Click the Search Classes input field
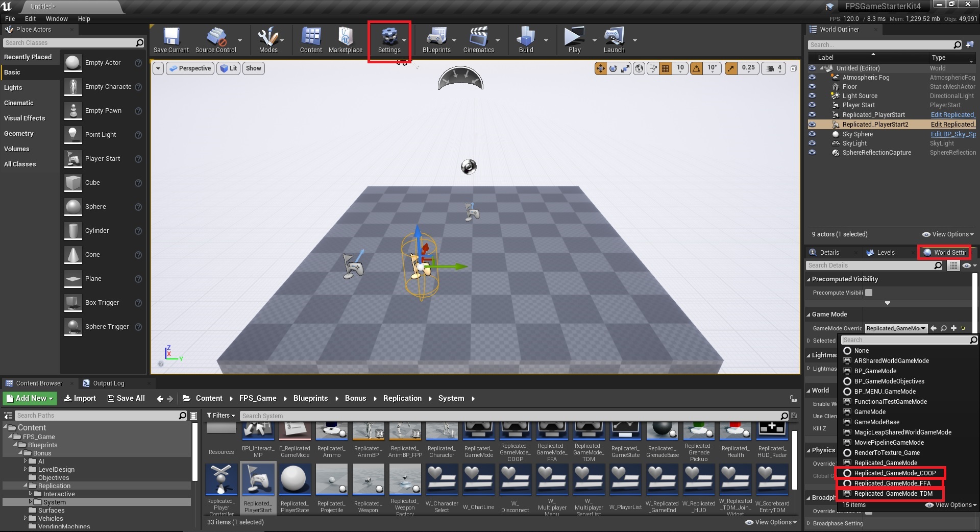The width and height of the screenshot is (980, 532). coord(69,43)
